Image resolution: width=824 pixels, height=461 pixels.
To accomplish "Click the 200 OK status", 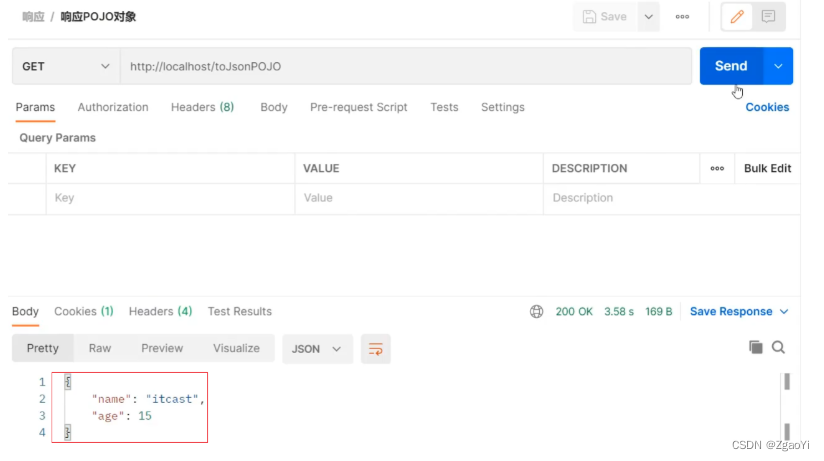I will 574,312.
